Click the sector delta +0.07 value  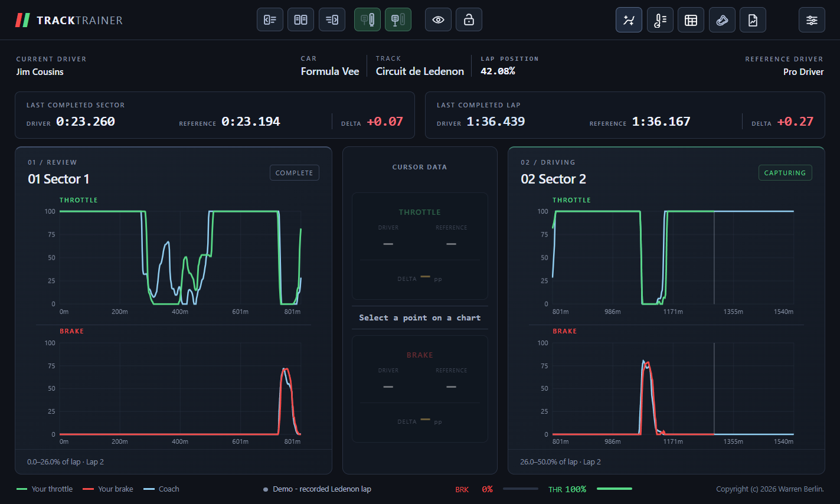tap(385, 122)
